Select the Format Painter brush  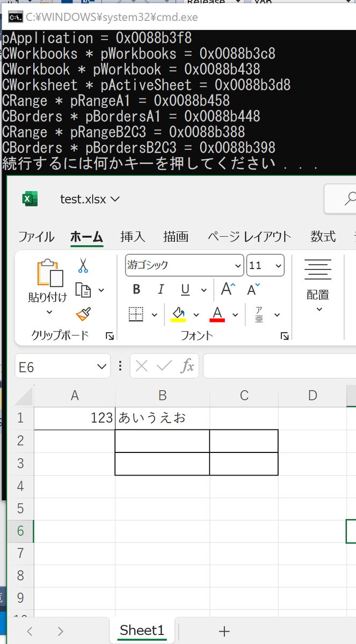coord(83,314)
